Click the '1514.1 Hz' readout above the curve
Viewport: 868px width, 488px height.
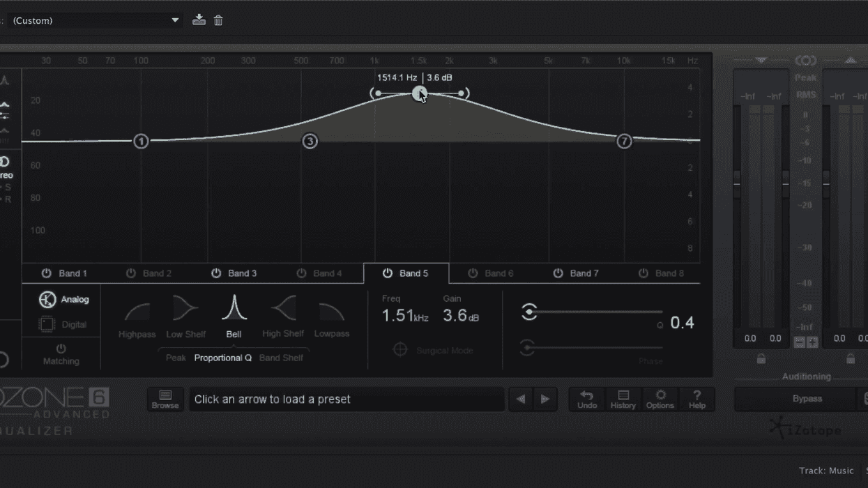tap(397, 78)
